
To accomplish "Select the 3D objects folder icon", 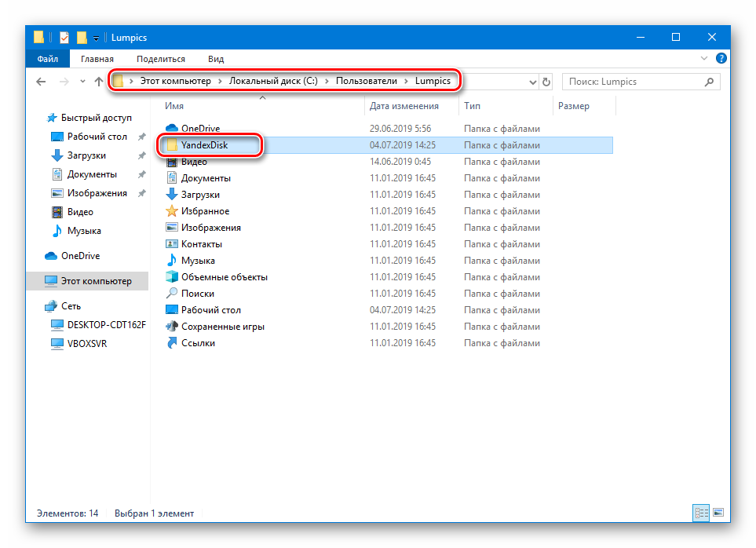I will 172,276.
